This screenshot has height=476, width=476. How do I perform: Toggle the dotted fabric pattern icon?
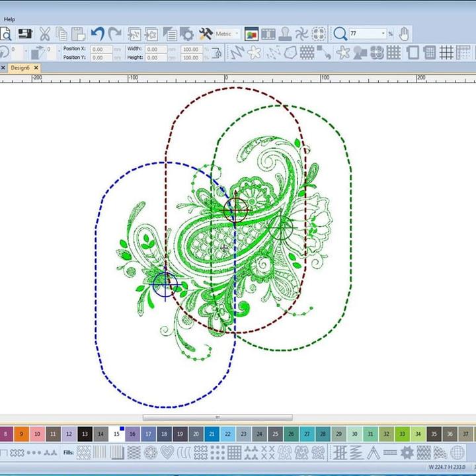click(x=307, y=52)
